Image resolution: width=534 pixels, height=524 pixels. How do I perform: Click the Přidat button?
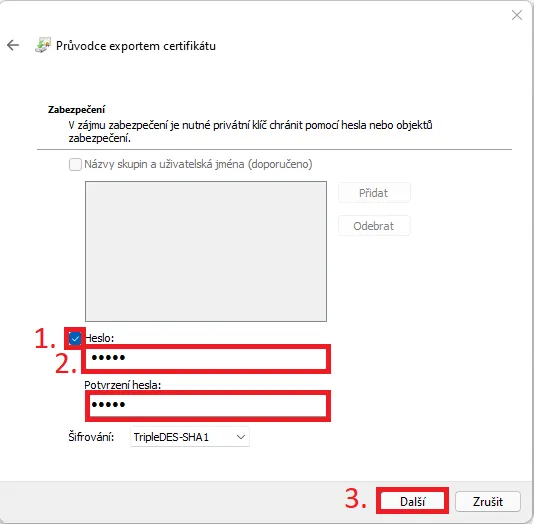[374, 193]
